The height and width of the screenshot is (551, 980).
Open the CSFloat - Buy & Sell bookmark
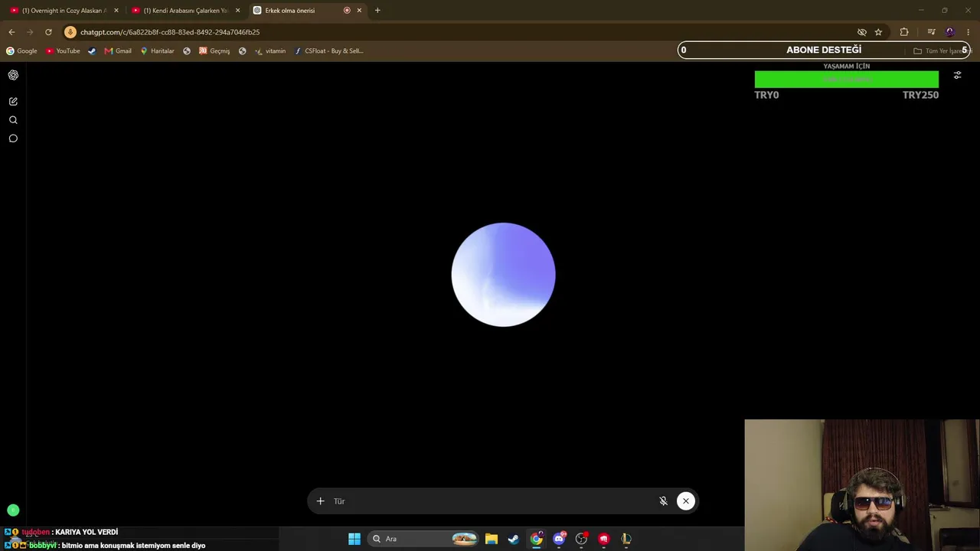328,51
